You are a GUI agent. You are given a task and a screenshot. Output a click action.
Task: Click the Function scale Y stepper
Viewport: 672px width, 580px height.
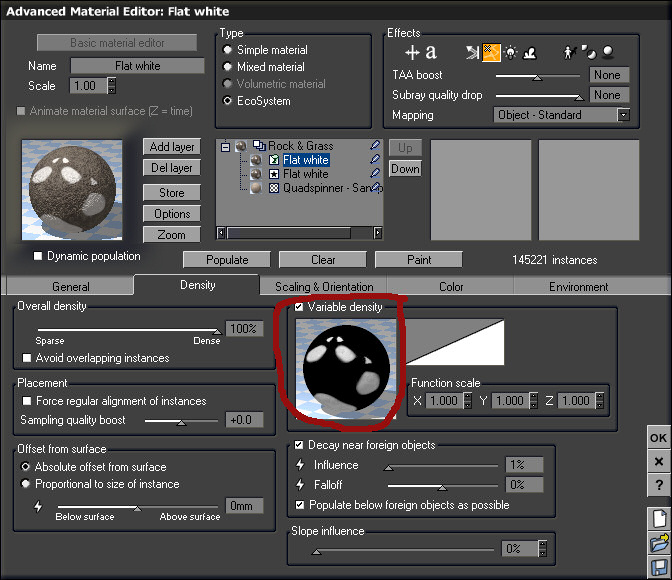tap(534, 400)
